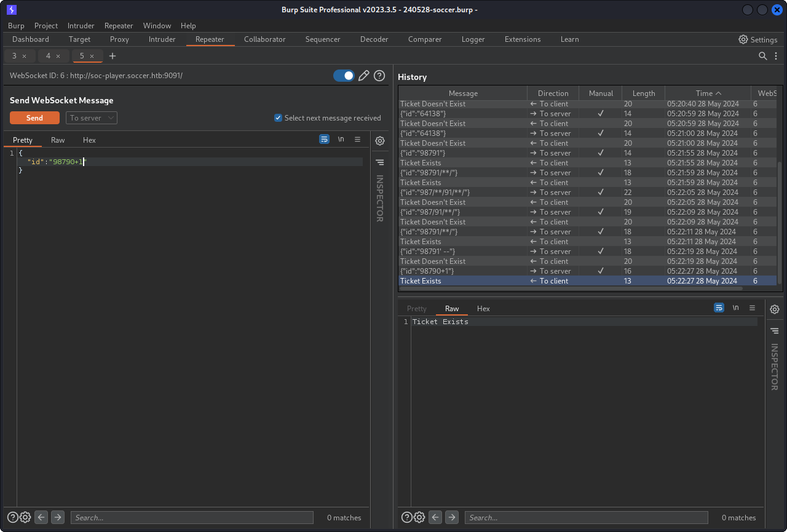Click the pencil edit icon beside WebSocket URL
The image size is (787, 532).
(x=364, y=76)
